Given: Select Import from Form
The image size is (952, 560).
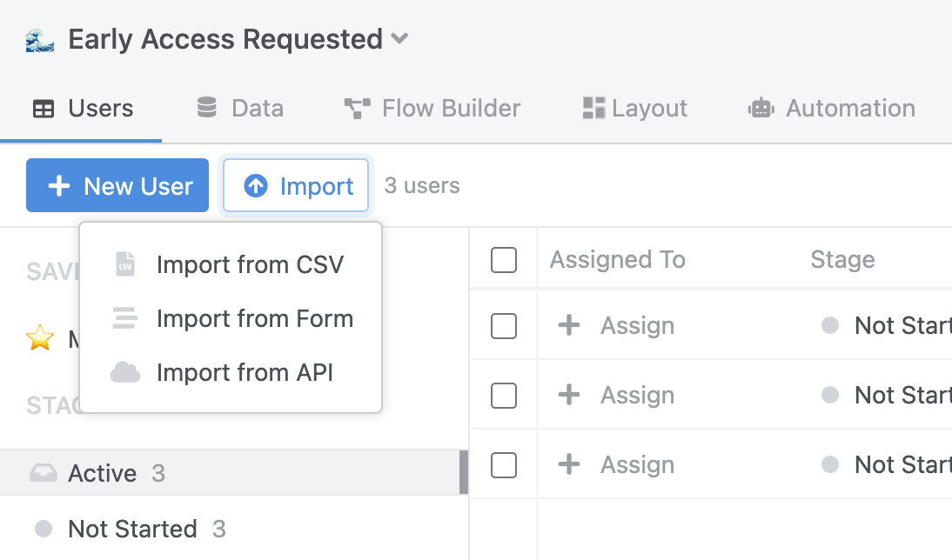Looking at the screenshot, I should tap(231, 318).
